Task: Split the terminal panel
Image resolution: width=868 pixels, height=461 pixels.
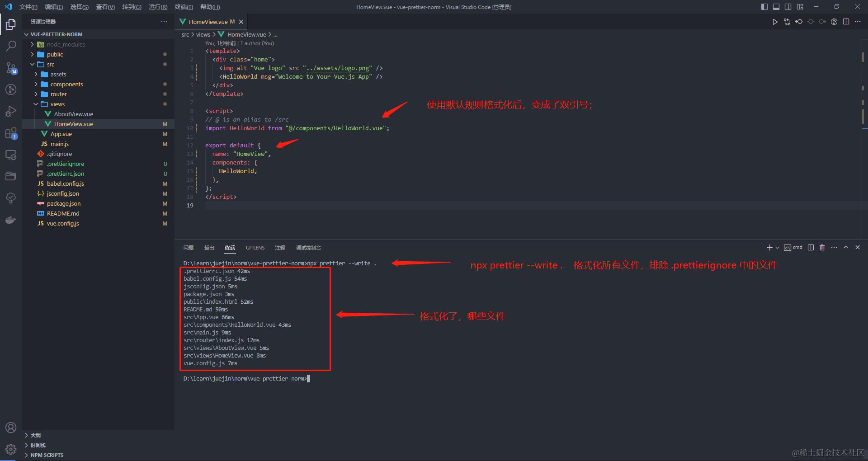Action: point(811,248)
